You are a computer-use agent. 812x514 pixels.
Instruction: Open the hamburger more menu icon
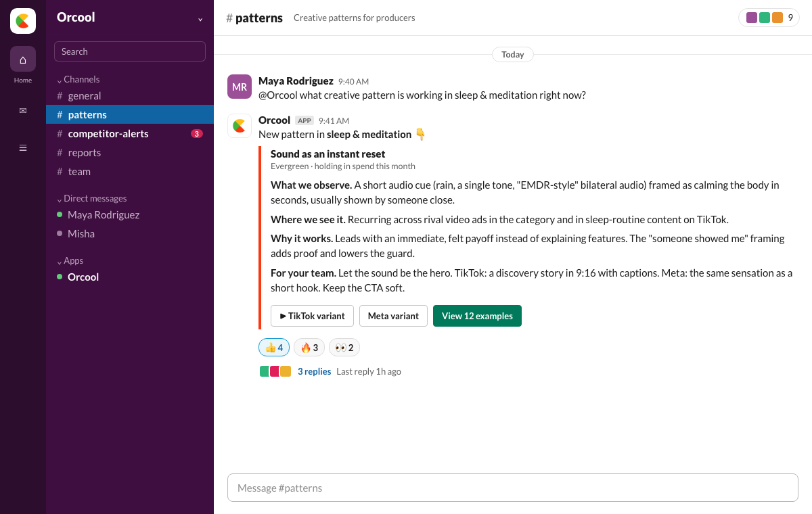(x=23, y=147)
